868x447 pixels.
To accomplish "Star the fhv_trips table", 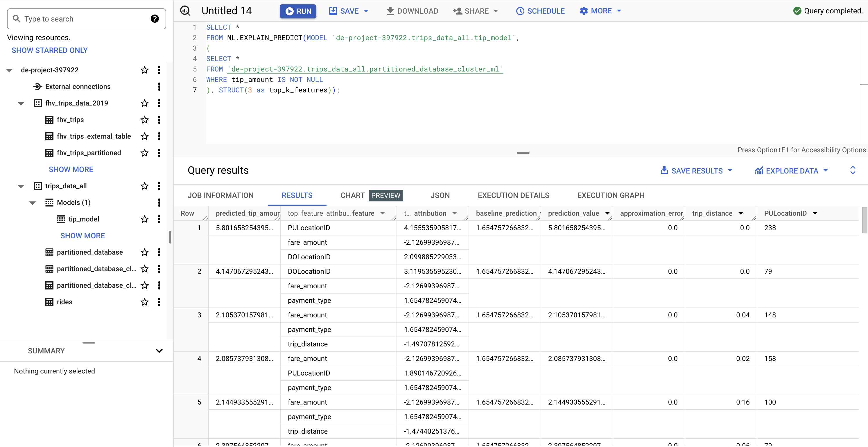I will point(145,120).
